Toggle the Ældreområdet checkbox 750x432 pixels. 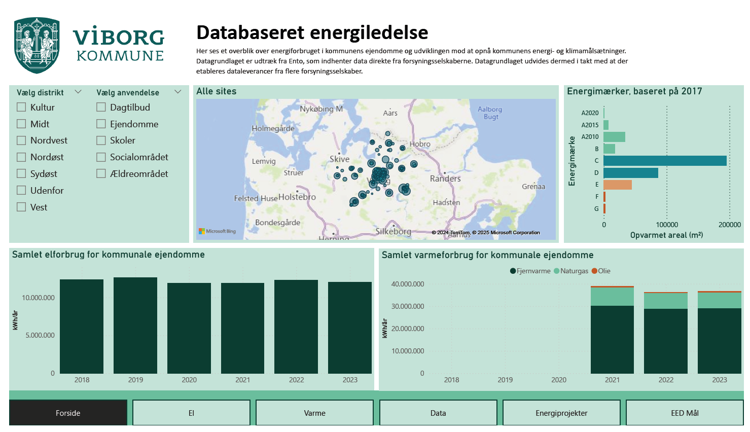(101, 174)
